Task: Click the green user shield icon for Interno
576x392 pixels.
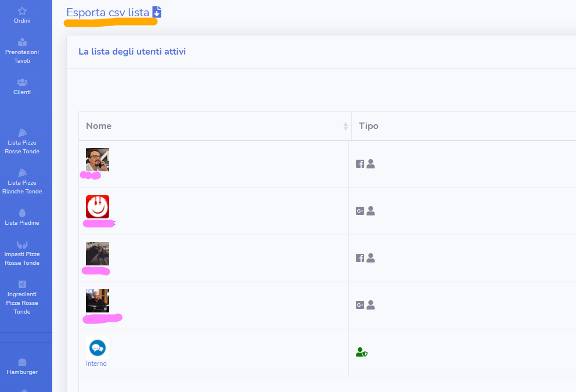Action: [361, 352]
